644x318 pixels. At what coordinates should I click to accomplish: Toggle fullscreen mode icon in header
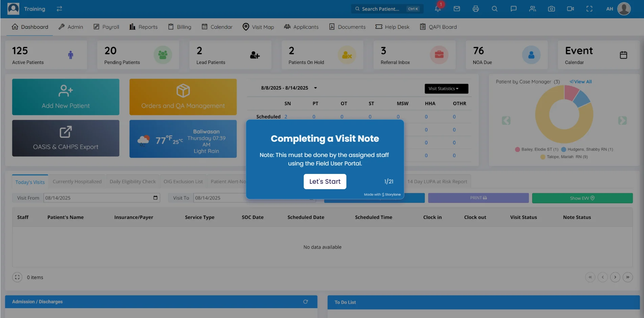[x=589, y=9]
